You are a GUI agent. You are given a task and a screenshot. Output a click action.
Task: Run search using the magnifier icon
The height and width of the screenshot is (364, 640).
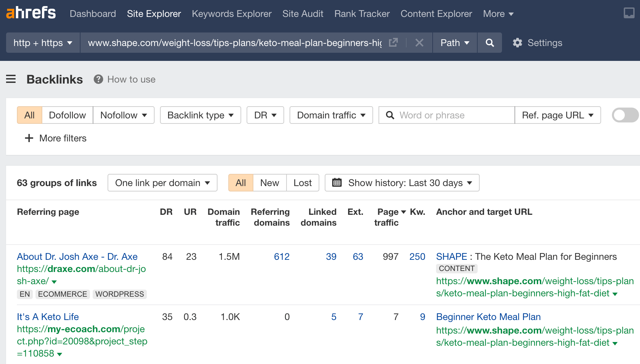click(489, 43)
